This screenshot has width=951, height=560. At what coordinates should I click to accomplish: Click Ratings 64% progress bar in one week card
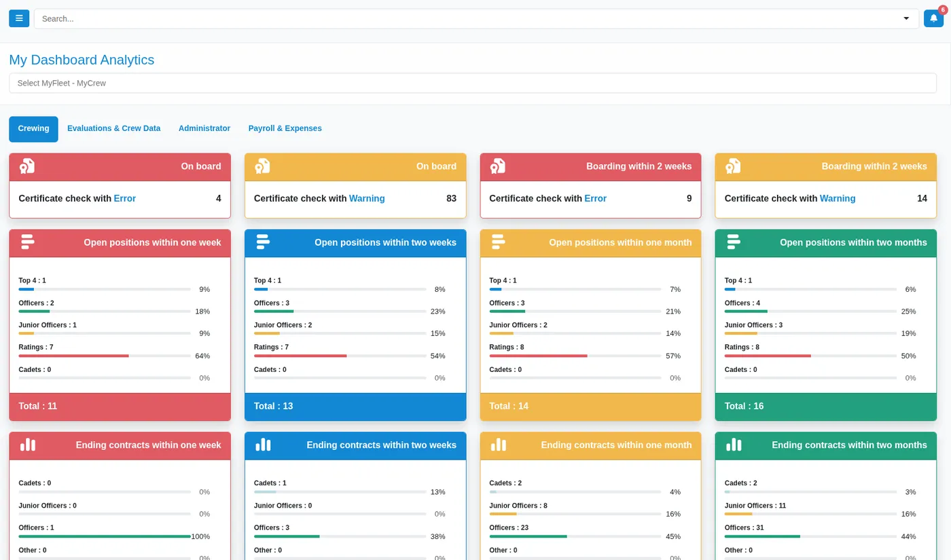[105, 356]
